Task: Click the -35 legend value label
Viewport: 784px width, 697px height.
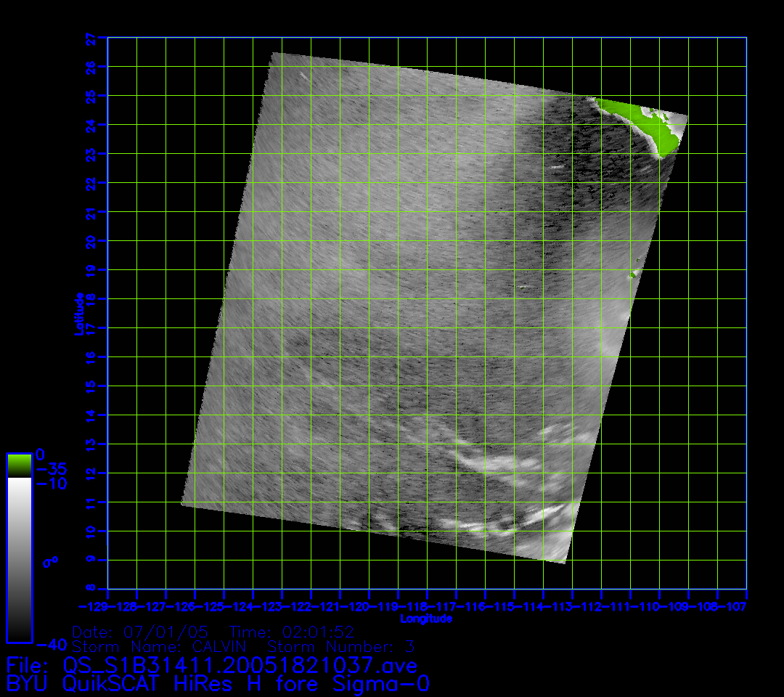Action: point(52,469)
